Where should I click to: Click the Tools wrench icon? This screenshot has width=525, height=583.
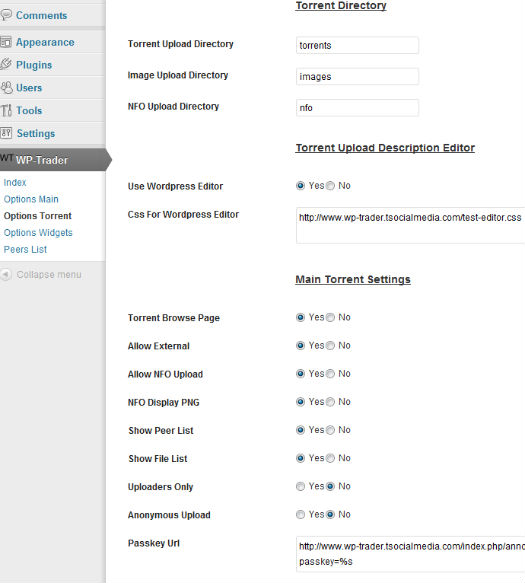[6, 110]
